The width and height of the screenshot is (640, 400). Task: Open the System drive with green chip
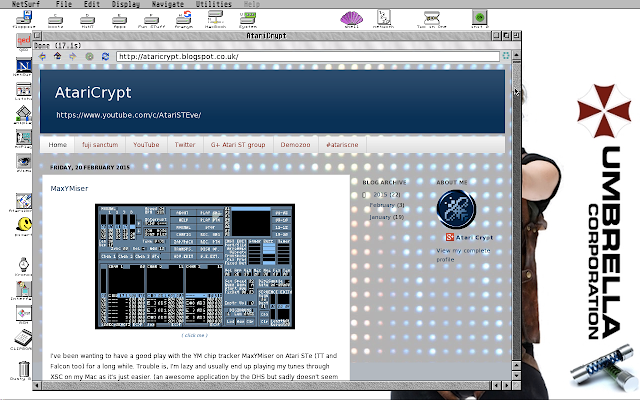248,19
